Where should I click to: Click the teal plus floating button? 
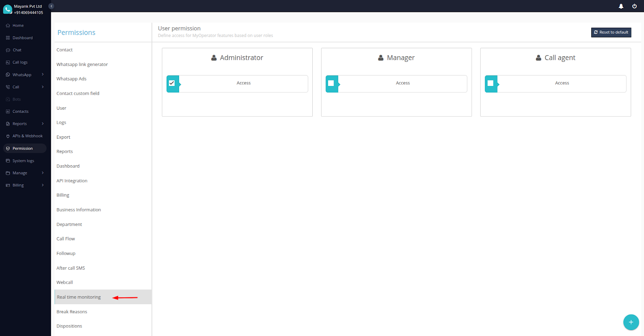pos(631,322)
